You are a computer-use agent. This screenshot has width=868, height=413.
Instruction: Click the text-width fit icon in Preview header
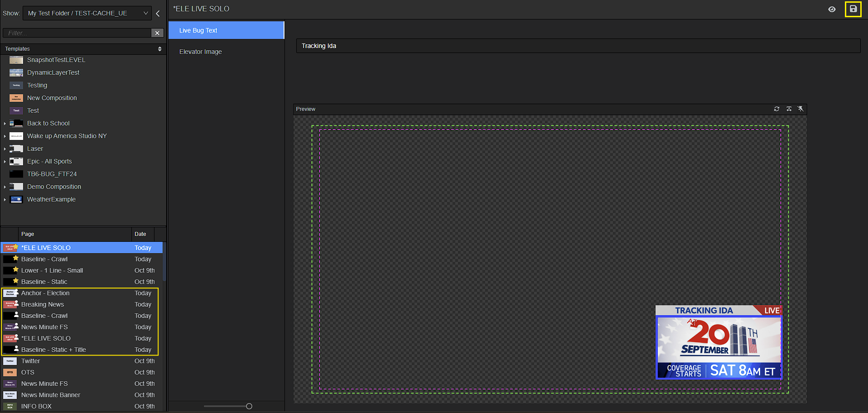pyautogui.click(x=789, y=109)
